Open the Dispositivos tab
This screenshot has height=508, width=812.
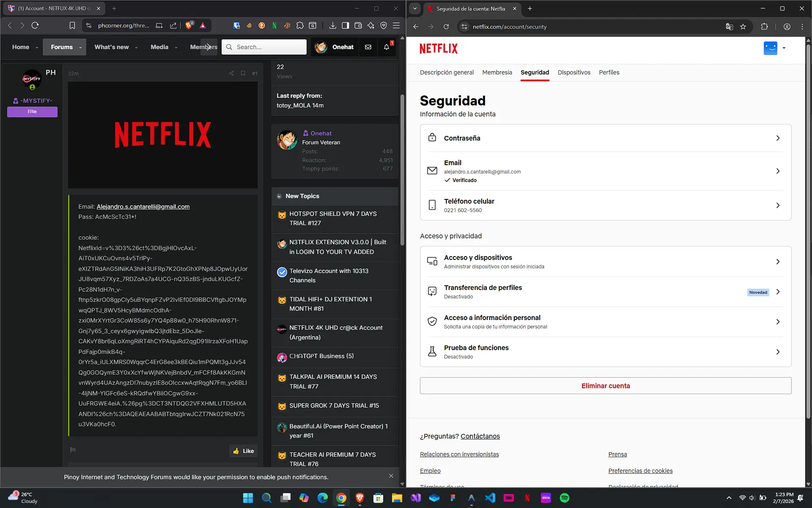[x=574, y=72]
